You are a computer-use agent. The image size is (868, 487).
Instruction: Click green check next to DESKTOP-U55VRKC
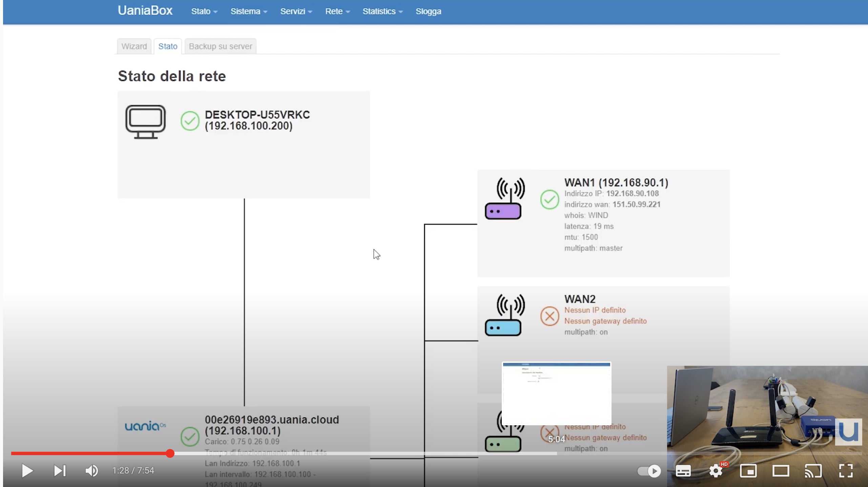190,121
